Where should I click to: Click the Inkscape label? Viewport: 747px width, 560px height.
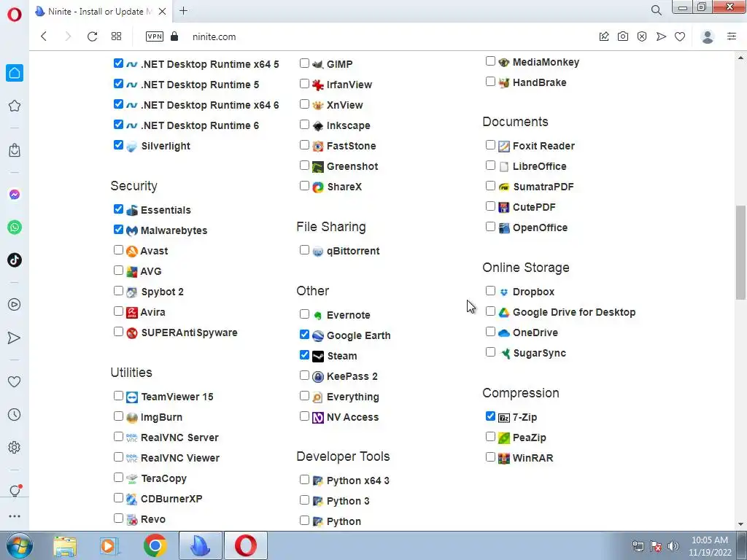pyautogui.click(x=348, y=125)
